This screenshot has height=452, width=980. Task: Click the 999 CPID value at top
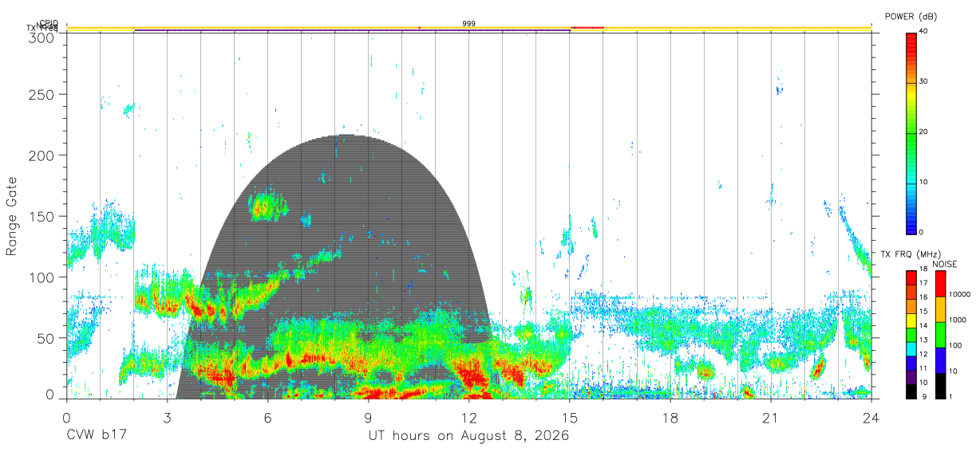point(469,24)
